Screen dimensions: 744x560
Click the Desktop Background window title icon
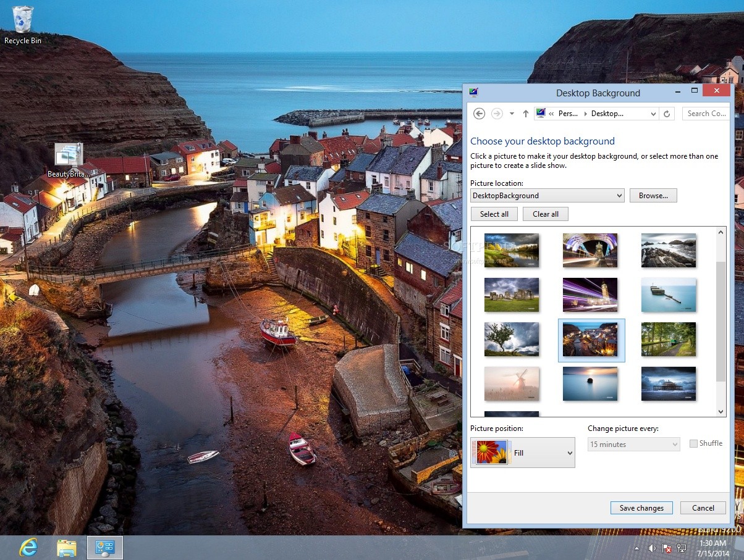coord(473,93)
